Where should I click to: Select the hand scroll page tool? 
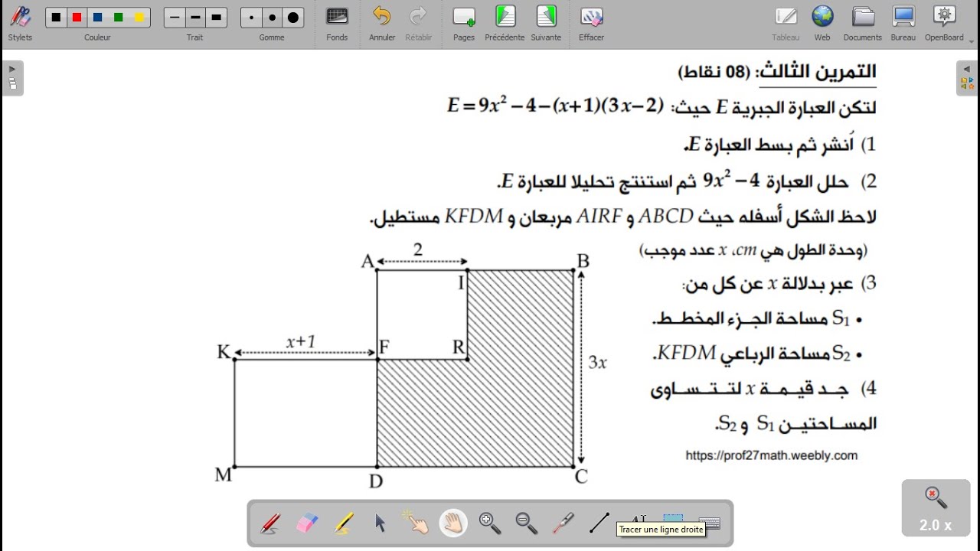[453, 523]
